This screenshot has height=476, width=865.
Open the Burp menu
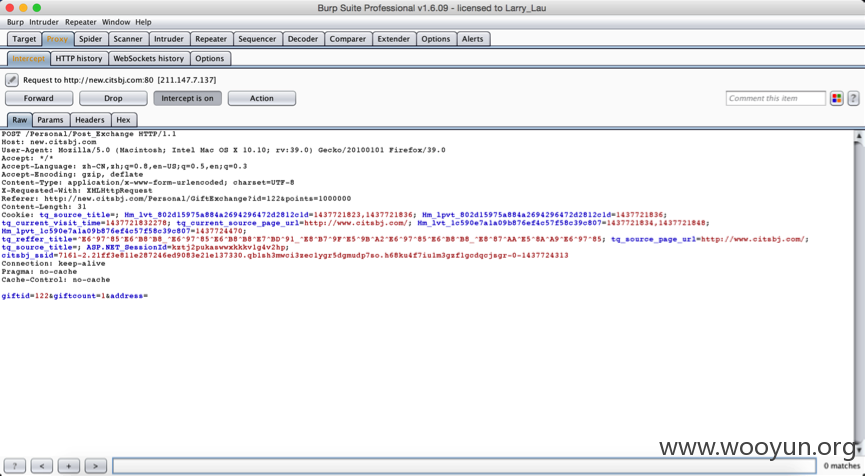[x=15, y=22]
